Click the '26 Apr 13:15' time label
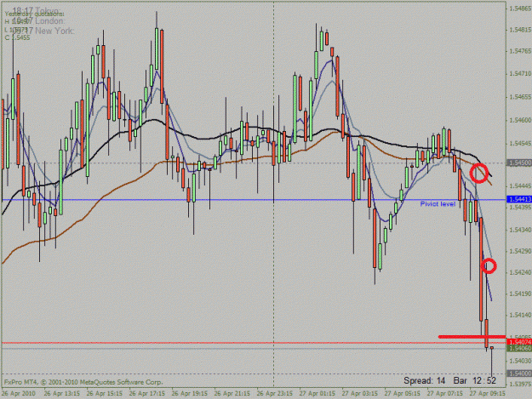 [62, 394]
